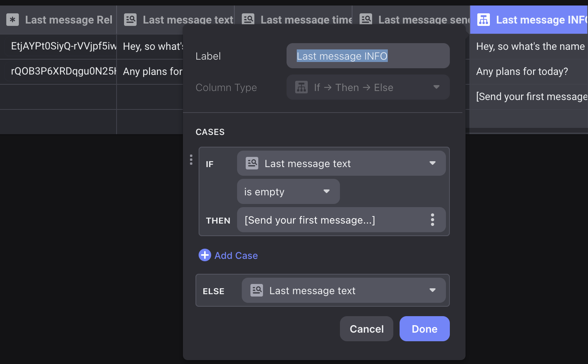Screen dimensions: 588x364
Task: Open the Column Type If Then Else dropdown
Action: pos(368,87)
